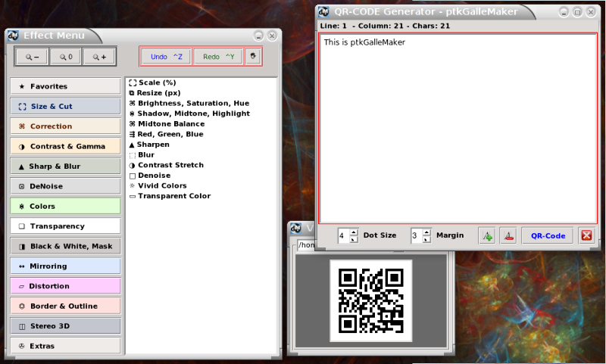Select Contrast Stretch effect entry
Viewport: 606px width, 364px height.
click(x=166, y=165)
